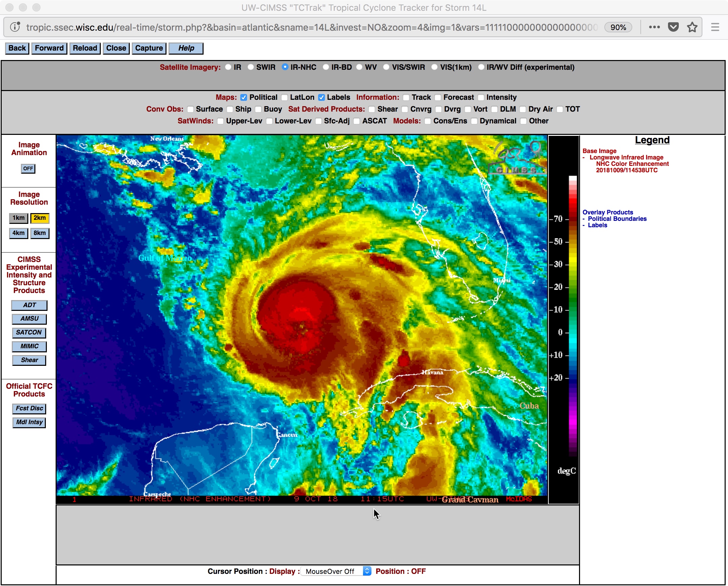Select the SWIR imagery option
728x586 pixels.
click(x=250, y=67)
